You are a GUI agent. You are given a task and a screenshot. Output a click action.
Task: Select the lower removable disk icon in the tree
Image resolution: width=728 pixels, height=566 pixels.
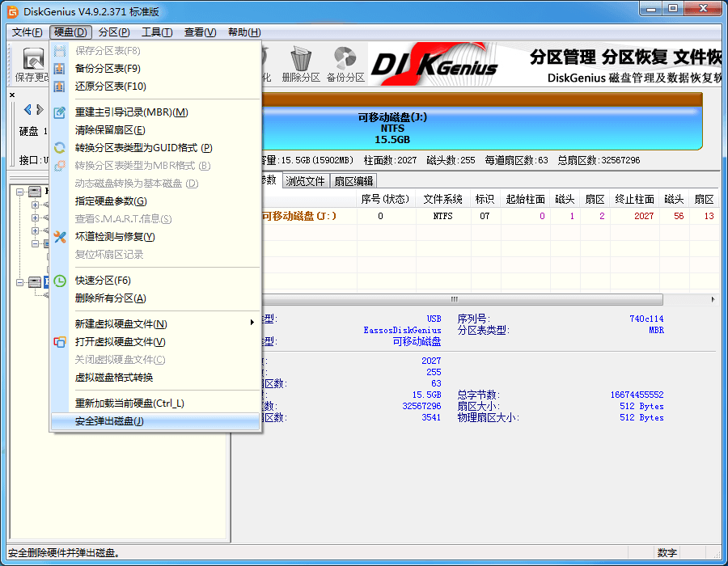tap(35, 282)
